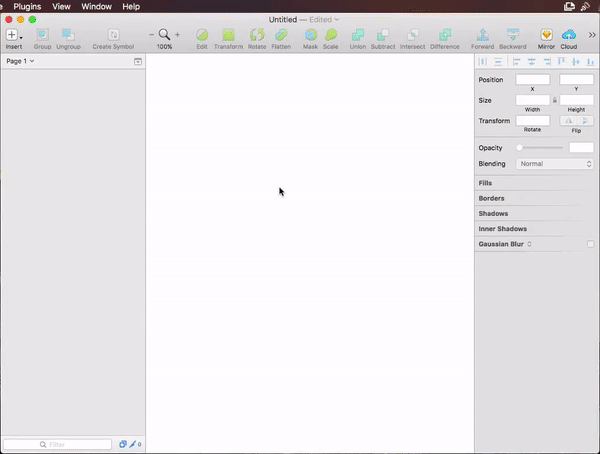
Task: Distribute layers vertically
Action: 497,61
